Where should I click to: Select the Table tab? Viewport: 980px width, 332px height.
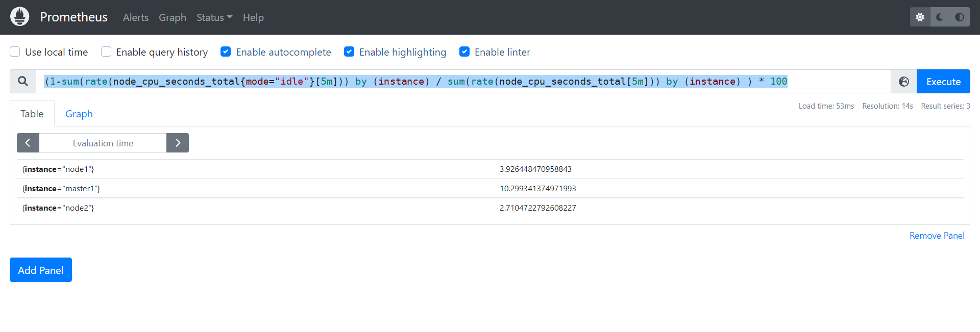[x=32, y=114]
